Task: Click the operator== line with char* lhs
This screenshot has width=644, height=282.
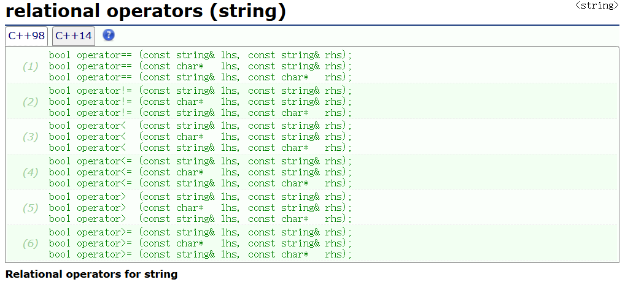Action: [200, 66]
